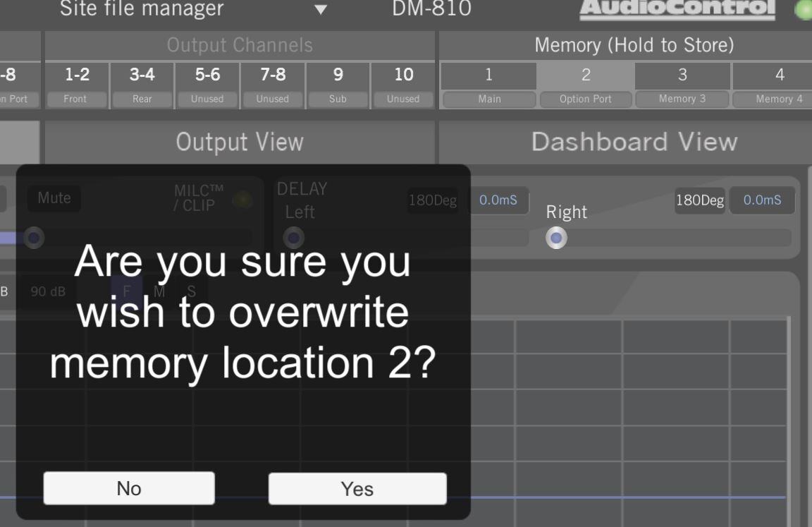Toggle the Left channel 180Deg phase button
The width and height of the screenshot is (812, 527).
pyautogui.click(x=432, y=200)
